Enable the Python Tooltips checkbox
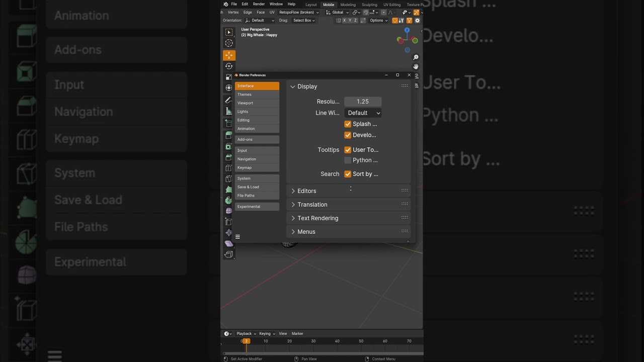The image size is (644, 362). click(x=348, y=160)
